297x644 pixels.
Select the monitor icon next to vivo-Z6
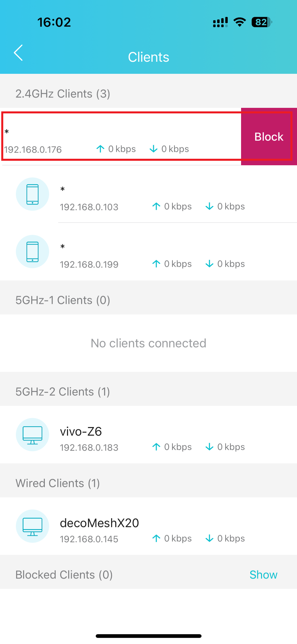(32, 435)
